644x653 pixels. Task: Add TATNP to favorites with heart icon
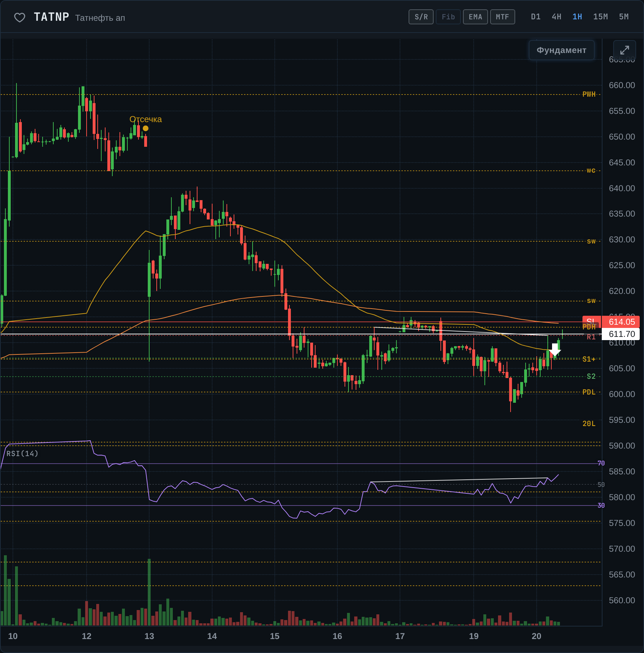pos(20,17)
